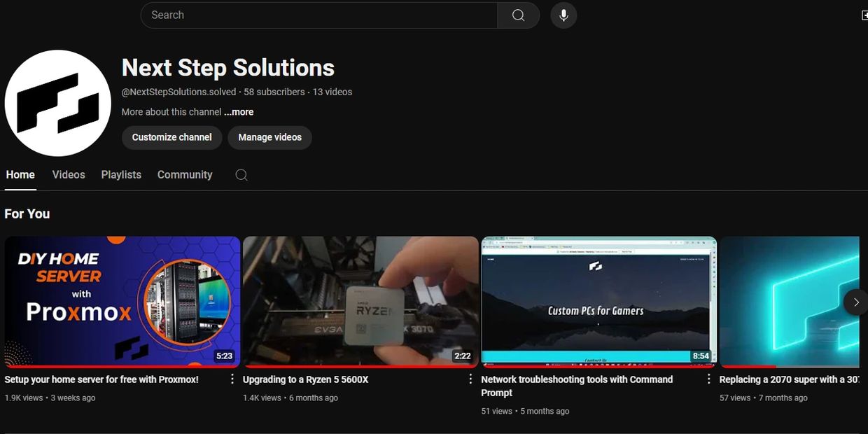Click the search magnifier button
This screenshot has width=868, height=434.
pos(518,15)
